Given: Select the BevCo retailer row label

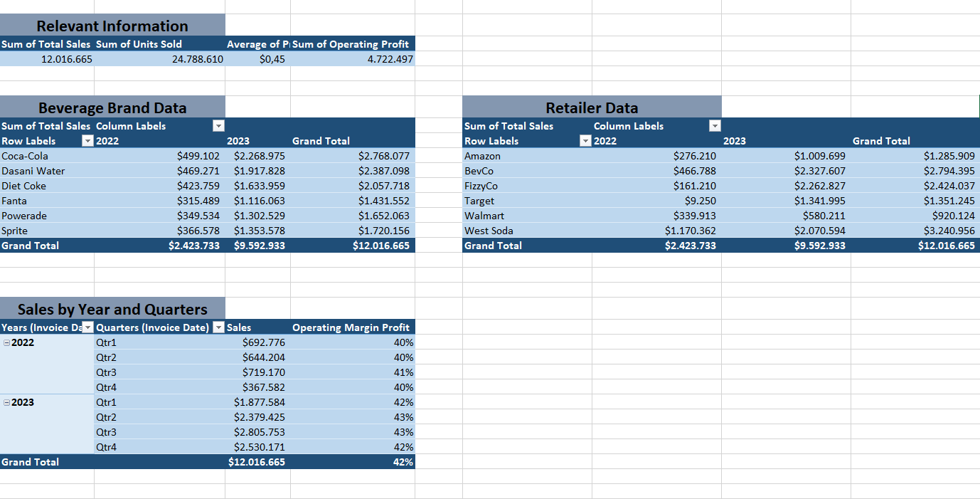Looking at the screenshot, I should click(x=527, y=171).
